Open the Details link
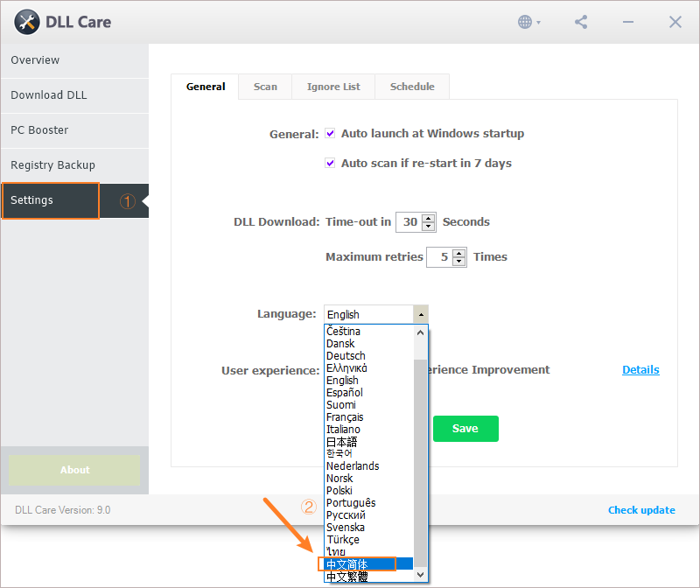This screenshot has width=700, height=588. (640, 369)
